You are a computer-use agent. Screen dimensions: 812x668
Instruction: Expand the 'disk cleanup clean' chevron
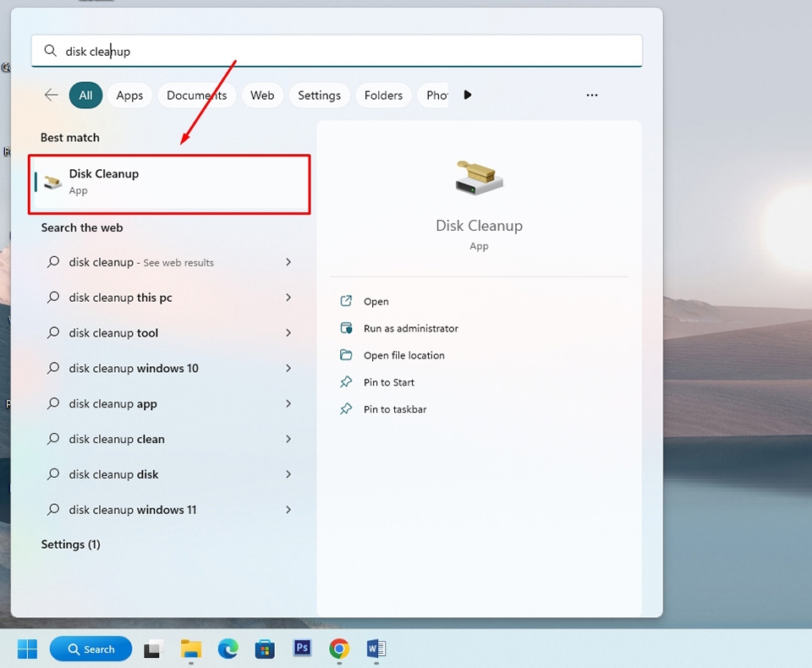click(x=288, y=439)
